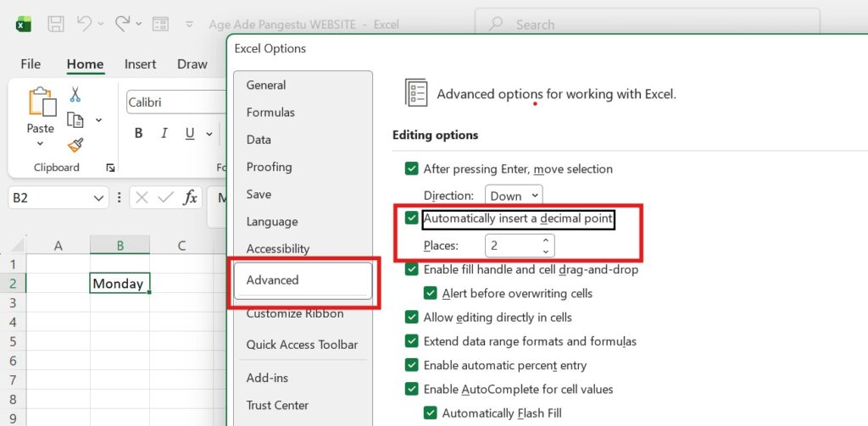Open Language category in Excel Options
Screen dimensions: 868x426
272,222
